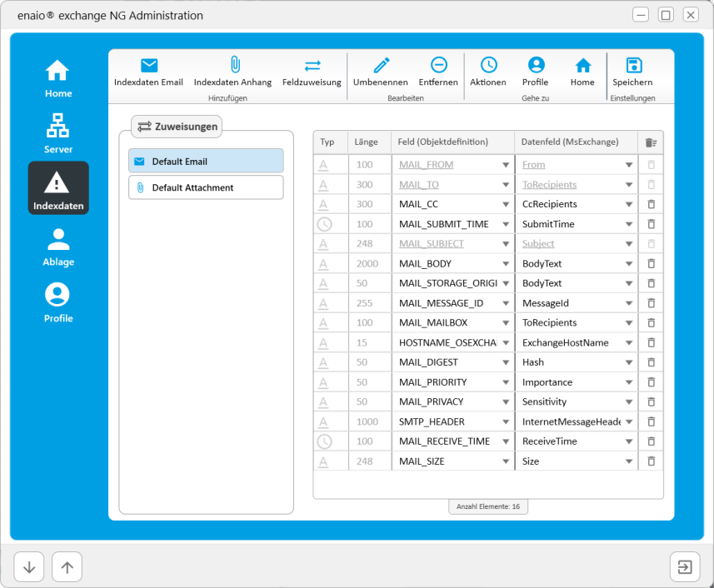Click the Datenfeld (MsExchange) column header
This screenshot has height=588, width=714.
coord(576,142)
